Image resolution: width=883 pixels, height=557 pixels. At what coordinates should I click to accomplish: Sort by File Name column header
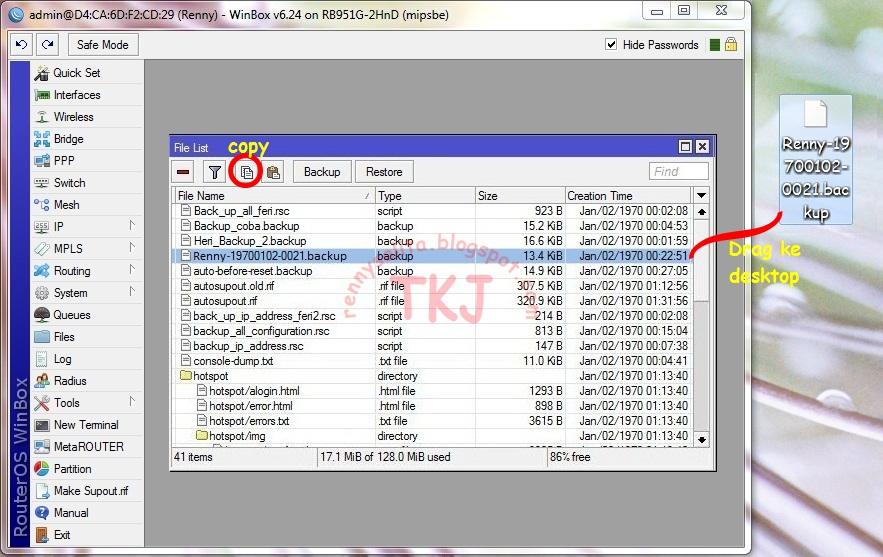(274, 195)
